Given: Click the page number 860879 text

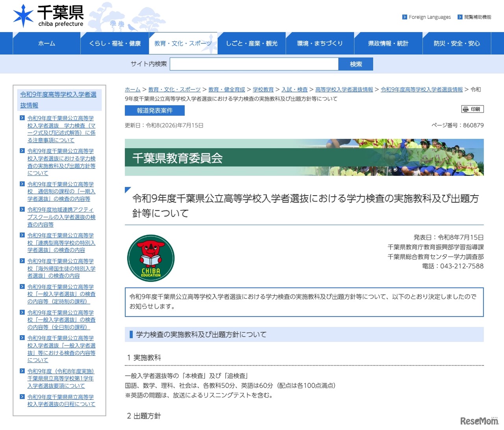Looking at the screenshot, I should 458,125.
